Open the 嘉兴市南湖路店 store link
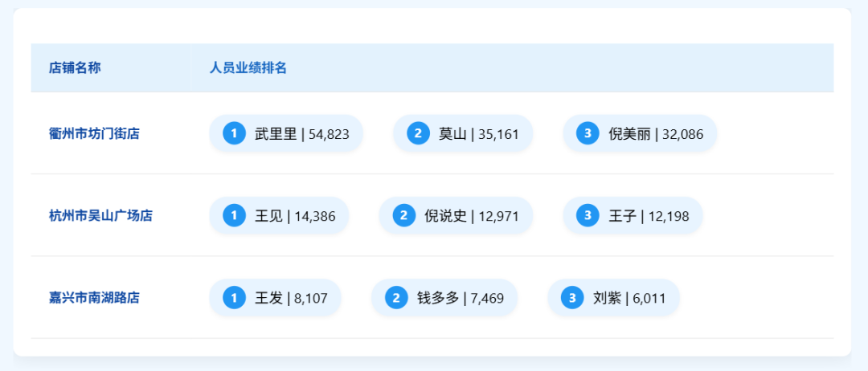The height and width of the screenshot is (371, 868). 94,299
